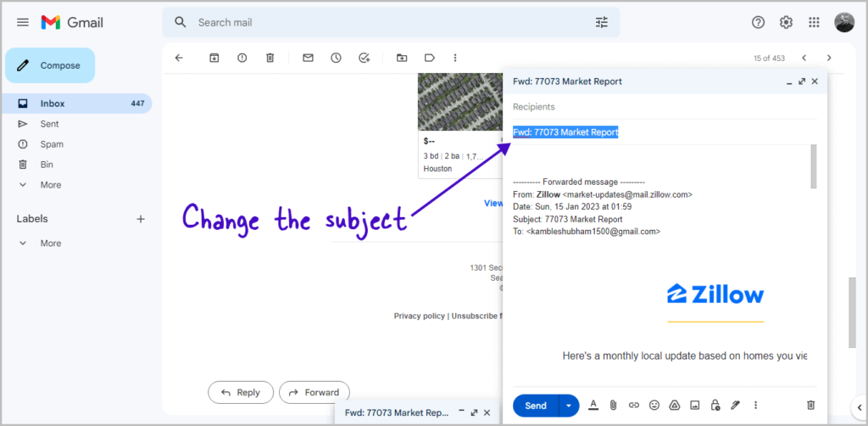
Task: Insert an emoji in the message
Action: [654, 405]
